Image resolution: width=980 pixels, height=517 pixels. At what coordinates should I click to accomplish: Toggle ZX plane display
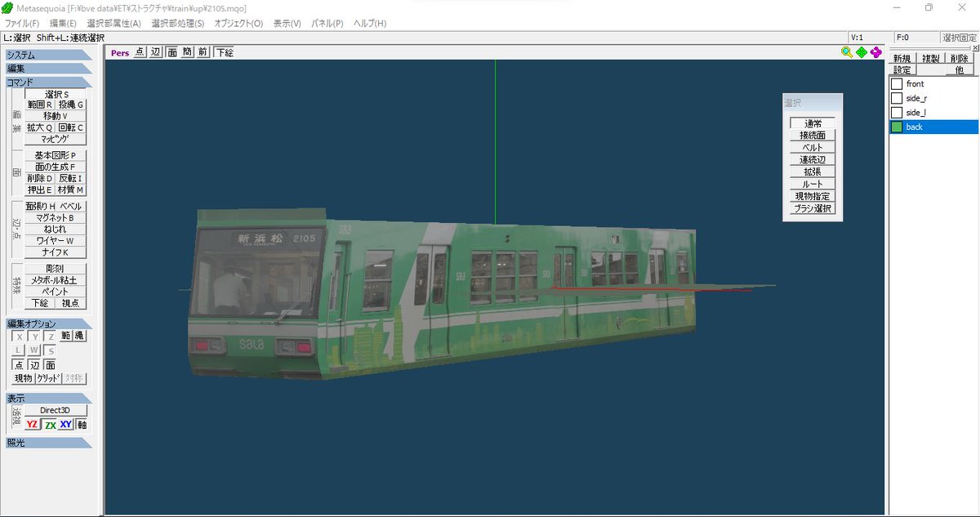tap(50, 425)
